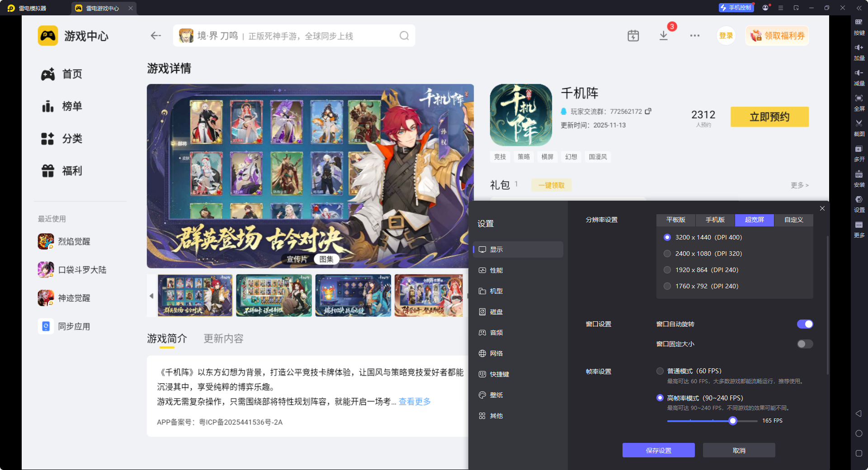Click the 全屏 fullscreen icon in right sidebar
868x470 pixels.
(x=859, y=103)
